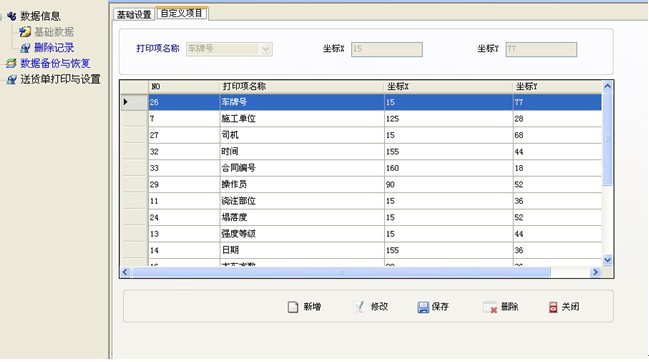Click the 坐标Y input field
Screen dimensions: 649x362
[x=541, y=49]
